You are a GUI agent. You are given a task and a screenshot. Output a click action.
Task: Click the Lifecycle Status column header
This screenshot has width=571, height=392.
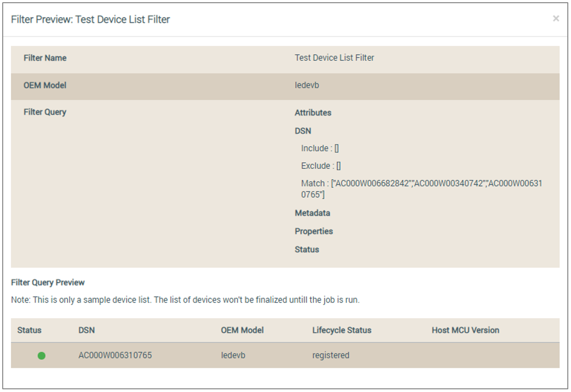342,330
